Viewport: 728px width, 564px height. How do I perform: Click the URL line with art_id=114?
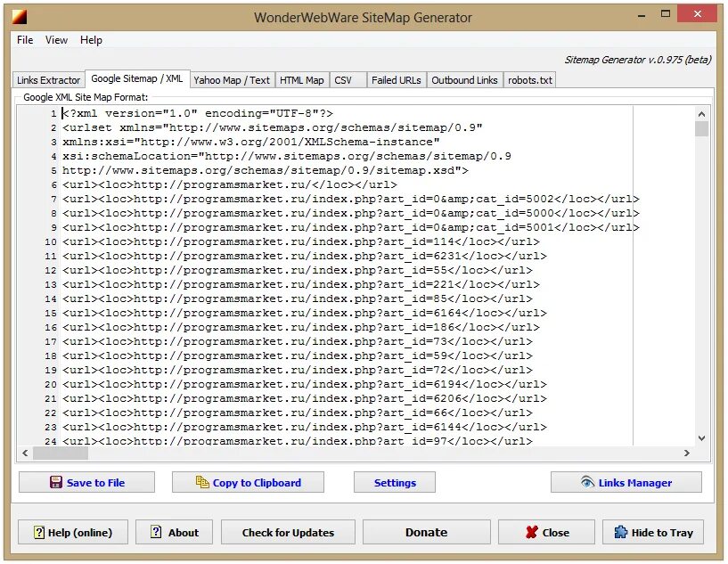pos(301,241)
